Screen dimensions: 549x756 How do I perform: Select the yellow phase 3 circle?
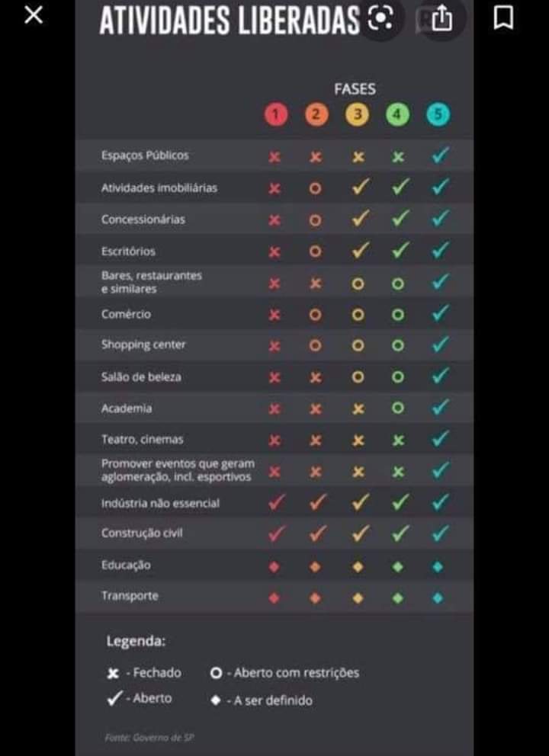357,115
